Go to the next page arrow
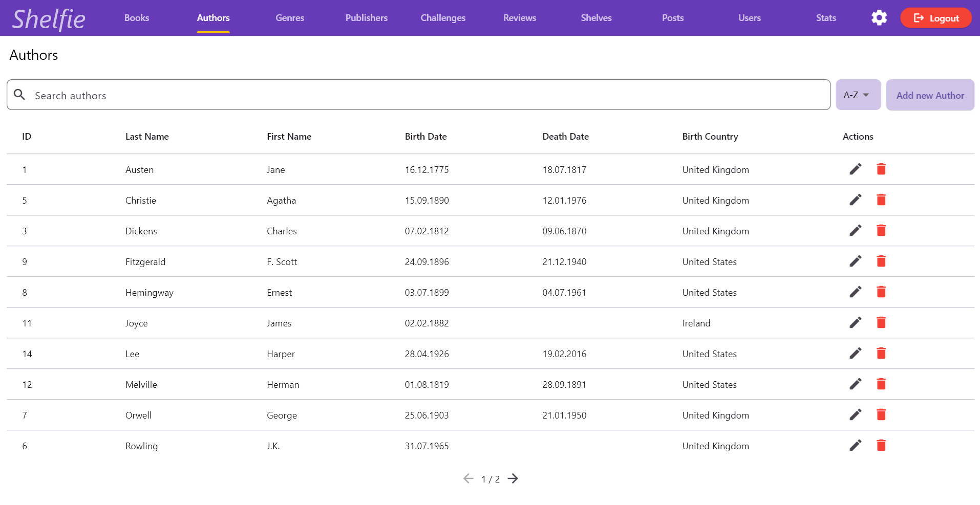The width and height of the screenshot is (980, 505). tap(513, 478)
